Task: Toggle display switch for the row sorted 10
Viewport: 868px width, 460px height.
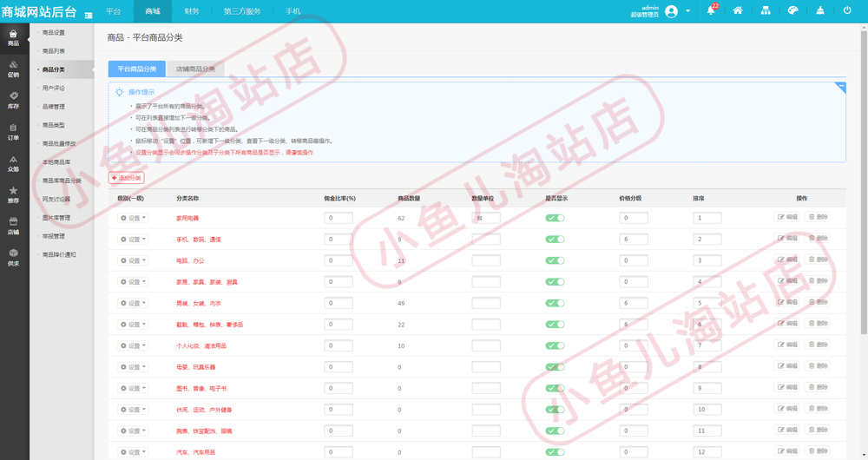Action: (x=555, y=410)
